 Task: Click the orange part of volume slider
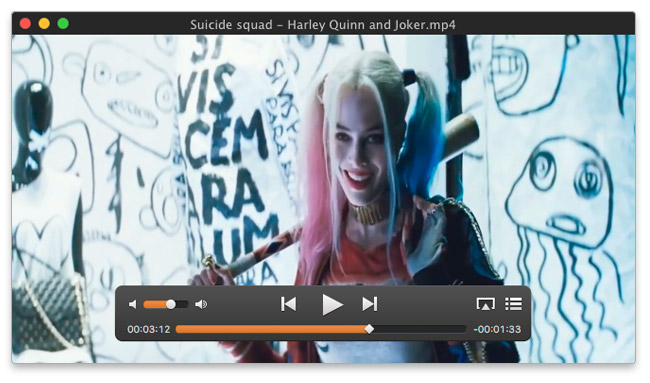click(155, 305)
